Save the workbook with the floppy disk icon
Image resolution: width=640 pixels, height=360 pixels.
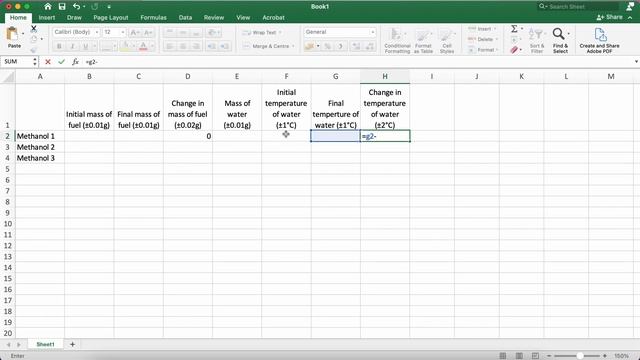(62, 7)
